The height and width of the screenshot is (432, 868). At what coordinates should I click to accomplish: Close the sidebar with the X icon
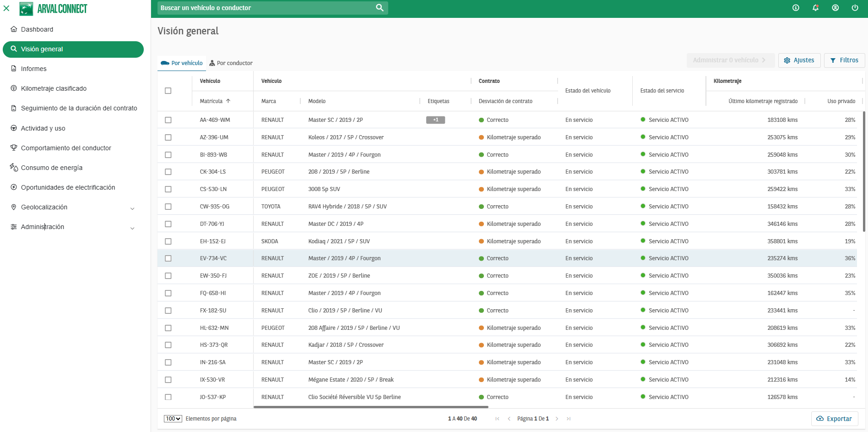[6, 8]
